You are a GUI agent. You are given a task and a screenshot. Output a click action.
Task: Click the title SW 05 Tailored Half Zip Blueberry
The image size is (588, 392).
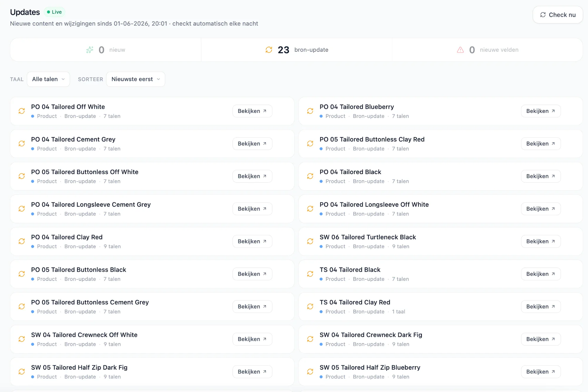tap(370, 368)
